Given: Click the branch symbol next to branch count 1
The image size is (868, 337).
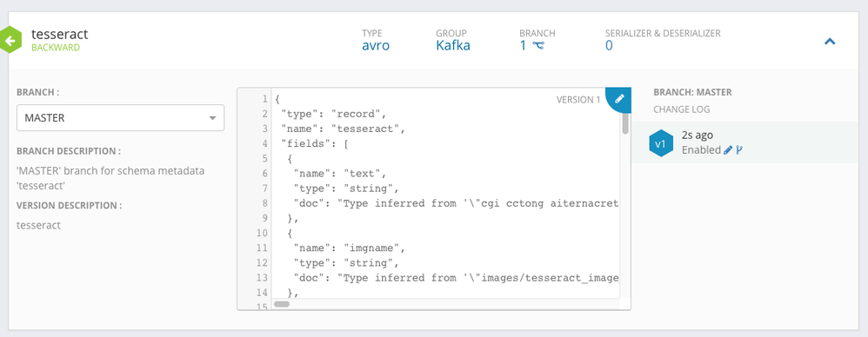Looking at the screenshot, I should (538, 46).
